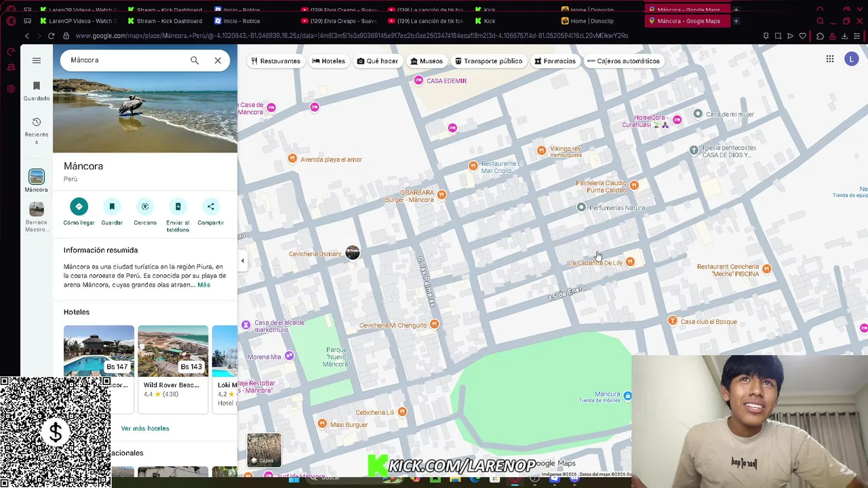Click the Avenida playa el amor pin

coord(292,159)
